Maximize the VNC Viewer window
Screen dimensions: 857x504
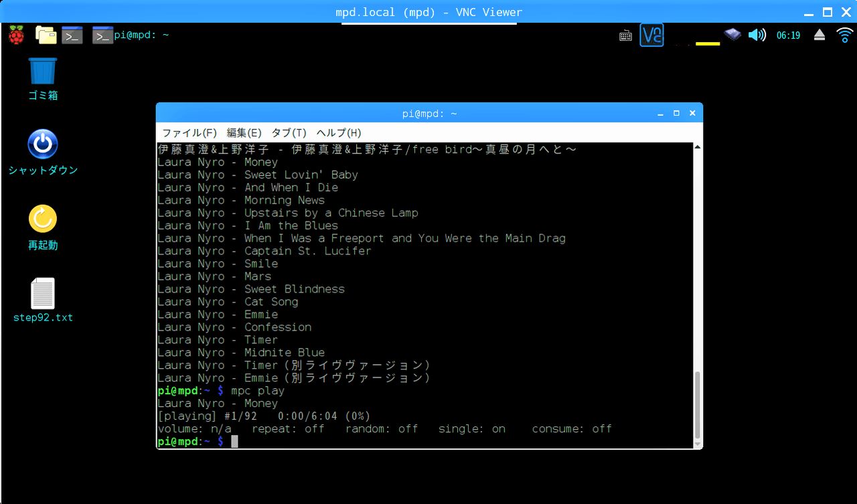828,12
